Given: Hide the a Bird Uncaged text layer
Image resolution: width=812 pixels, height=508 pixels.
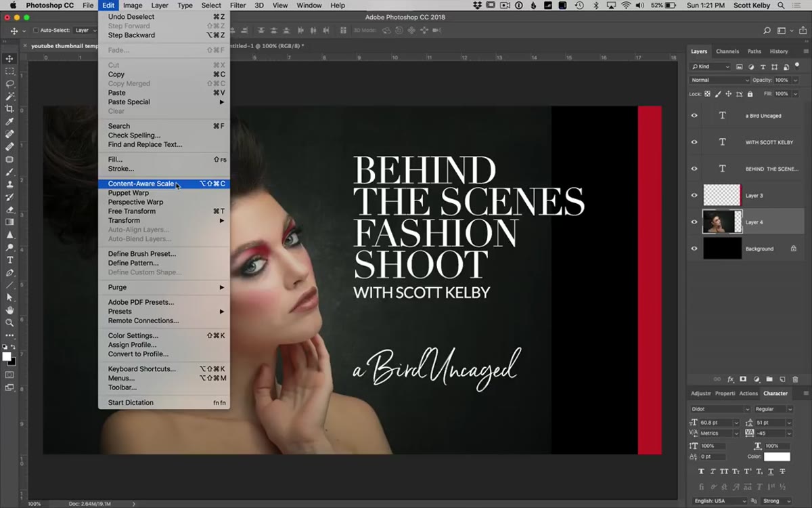Looking at the screenshot, I should pos(694,116).
